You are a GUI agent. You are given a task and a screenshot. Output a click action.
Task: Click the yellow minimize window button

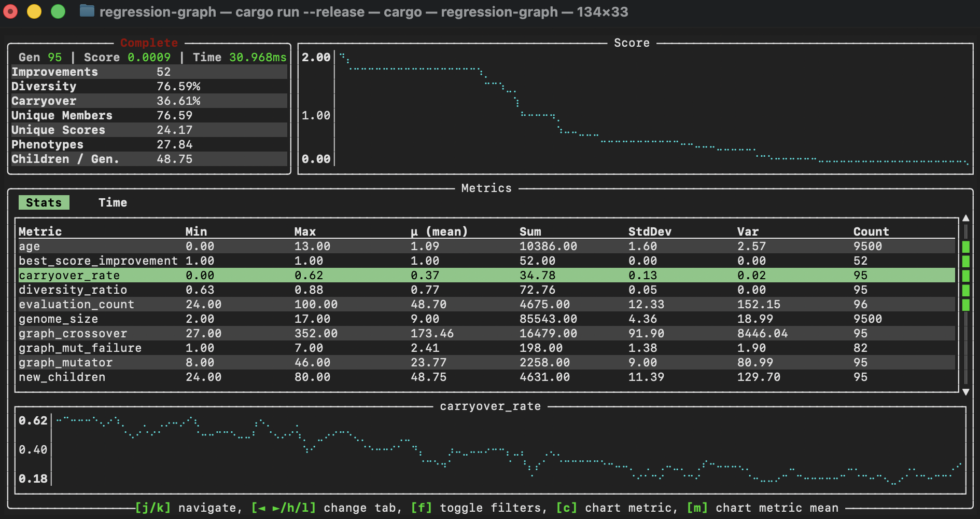point(34,11)
